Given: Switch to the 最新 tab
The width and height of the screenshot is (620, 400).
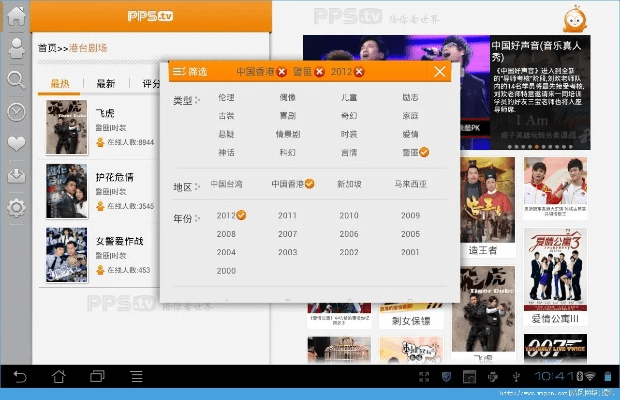Looking at the screenshot, I should (x=105, y=84).
